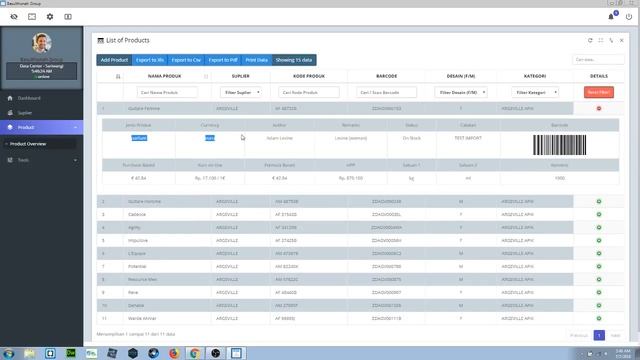Expand details for row number 11

(599, 318)
